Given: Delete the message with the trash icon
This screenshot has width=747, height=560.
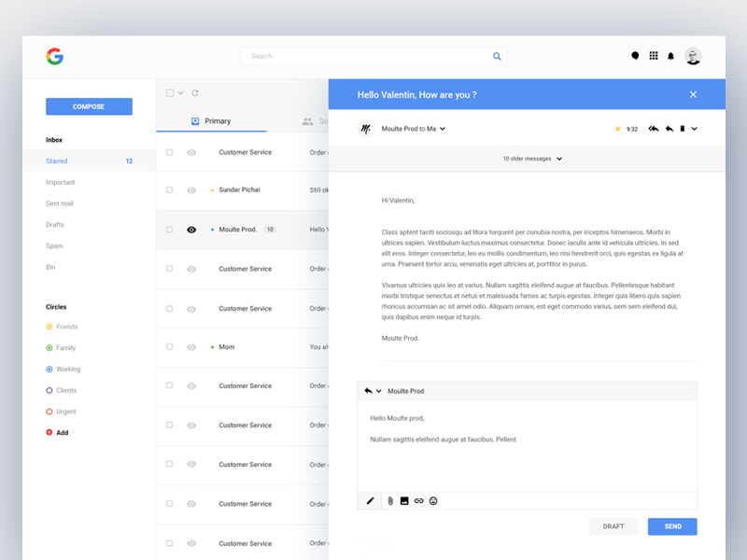Looking at the screenshot, I should (x=683, y=129).
